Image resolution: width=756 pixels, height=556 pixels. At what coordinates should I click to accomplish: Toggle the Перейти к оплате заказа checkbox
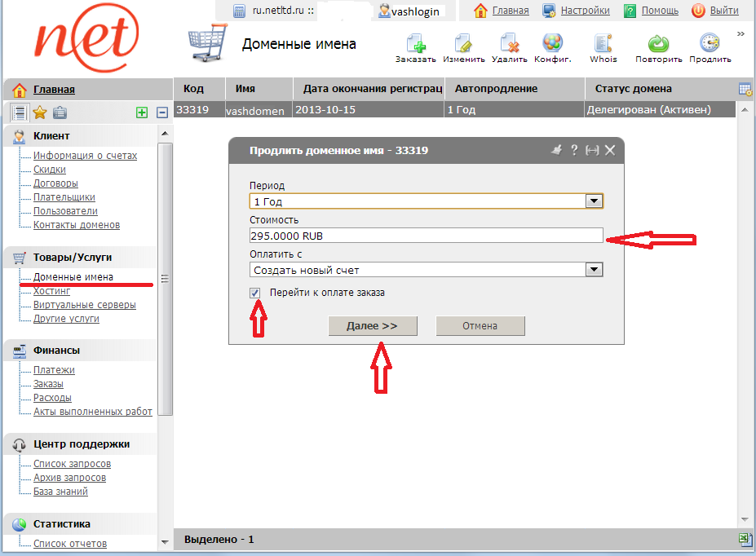[256, 293]
